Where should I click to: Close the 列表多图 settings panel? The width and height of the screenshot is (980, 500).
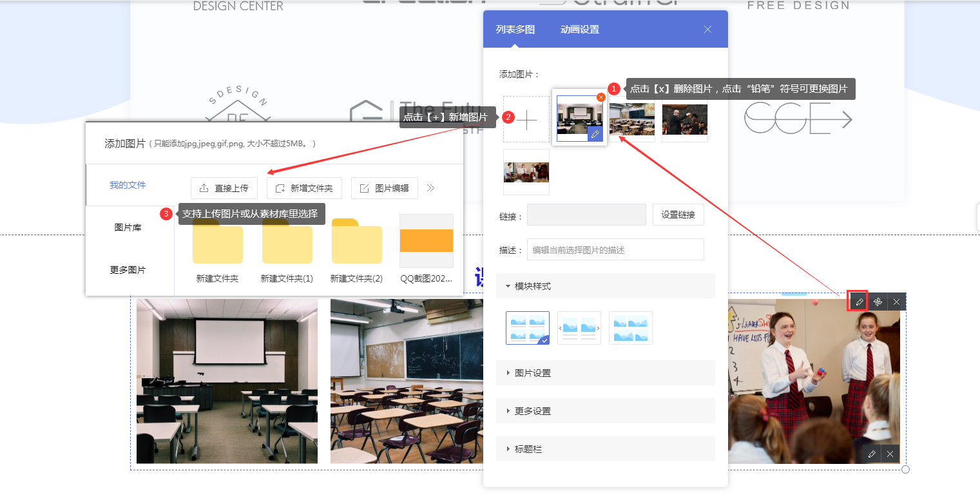(x=707, y=30)
